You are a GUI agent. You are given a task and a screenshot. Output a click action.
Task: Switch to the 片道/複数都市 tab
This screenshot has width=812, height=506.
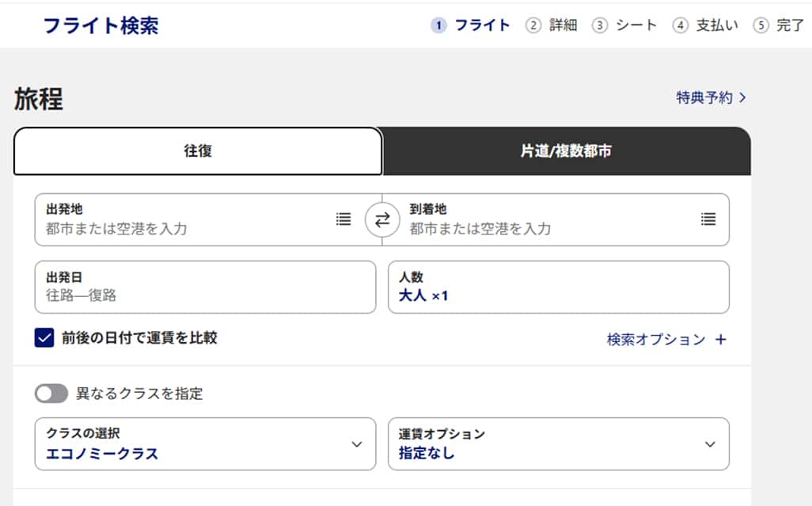[566, 151]
